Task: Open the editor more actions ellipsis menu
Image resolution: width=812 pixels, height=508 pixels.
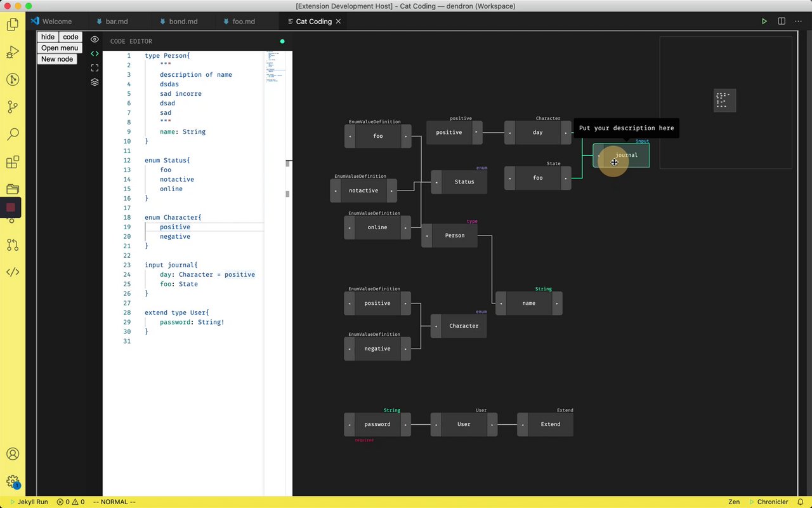Action: coord(798,22)
